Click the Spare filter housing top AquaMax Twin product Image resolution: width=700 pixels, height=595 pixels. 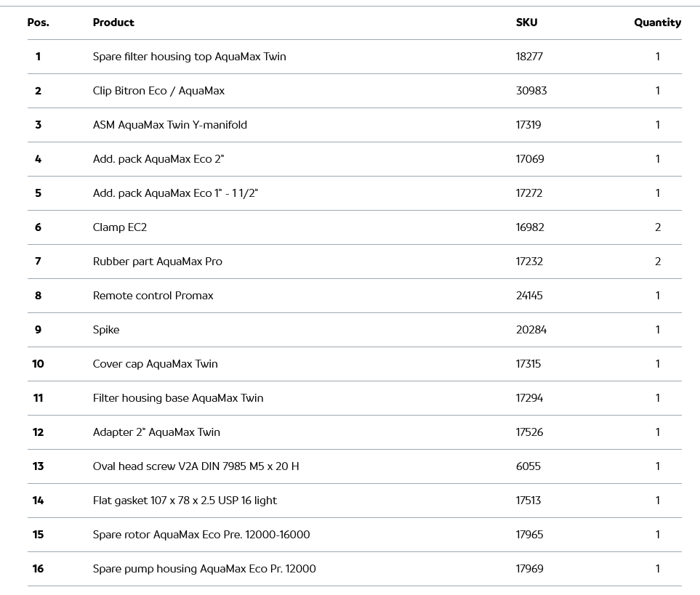pos(189,57)
